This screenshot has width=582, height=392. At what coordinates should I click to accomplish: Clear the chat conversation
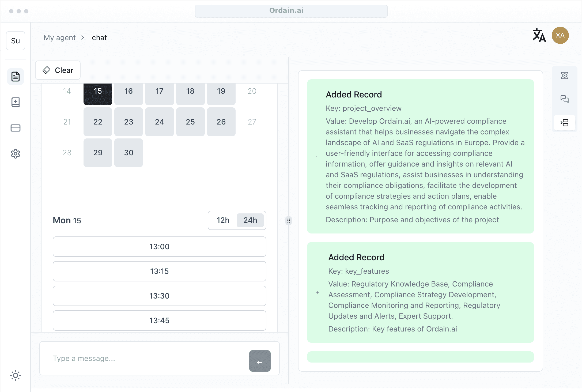pos(58,70)
